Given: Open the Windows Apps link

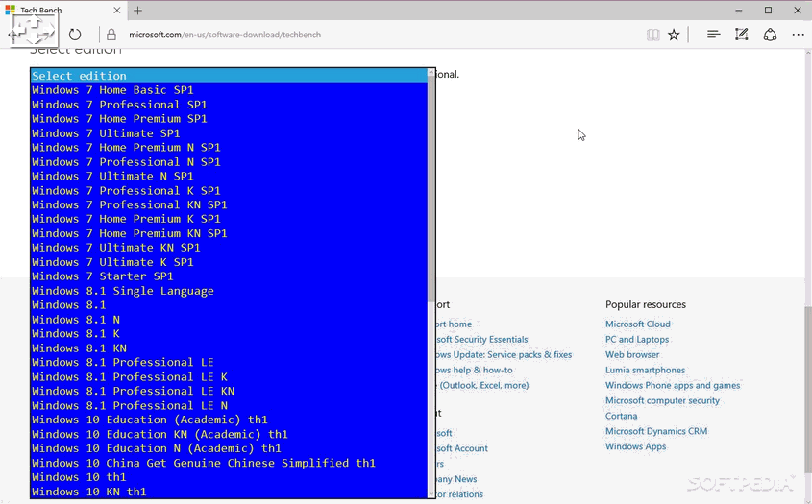Looking at the screenshot, I should (x=635, y=446).
